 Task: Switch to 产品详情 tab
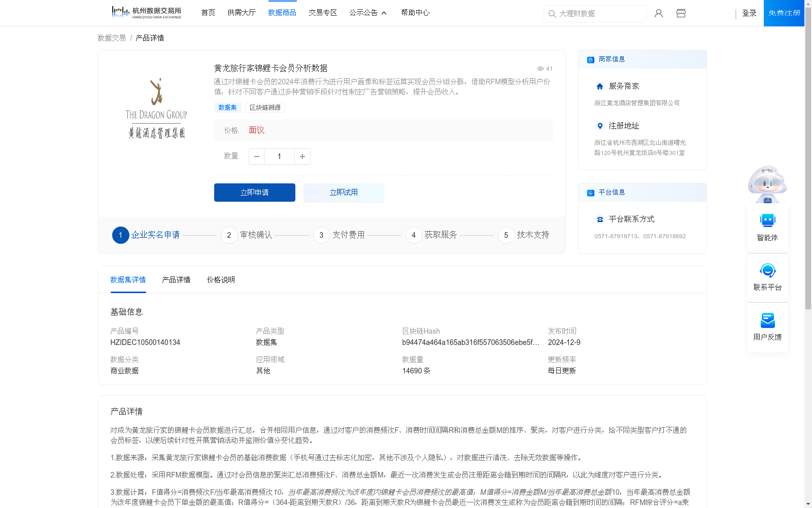[176, 280]
